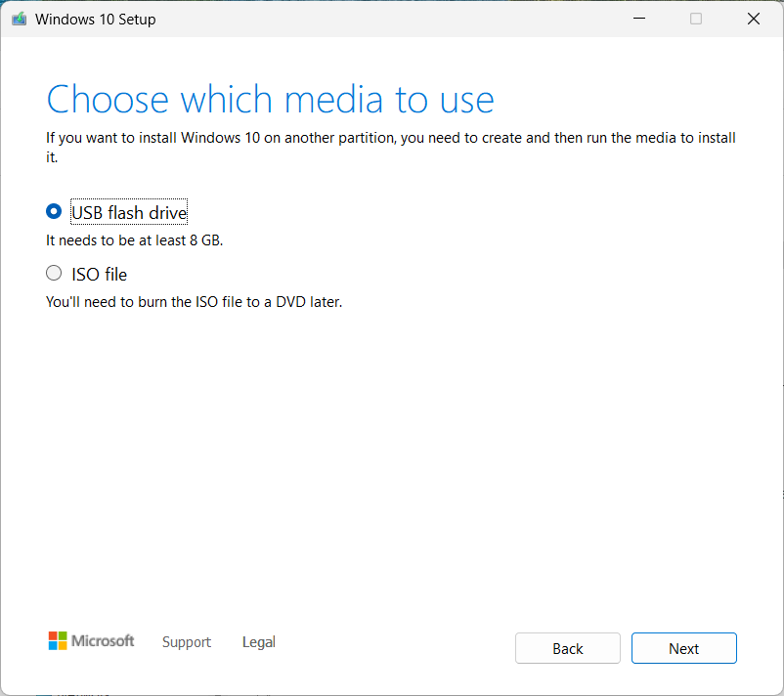Click the "USB flash drive" label text

click(x=129, y=212)
